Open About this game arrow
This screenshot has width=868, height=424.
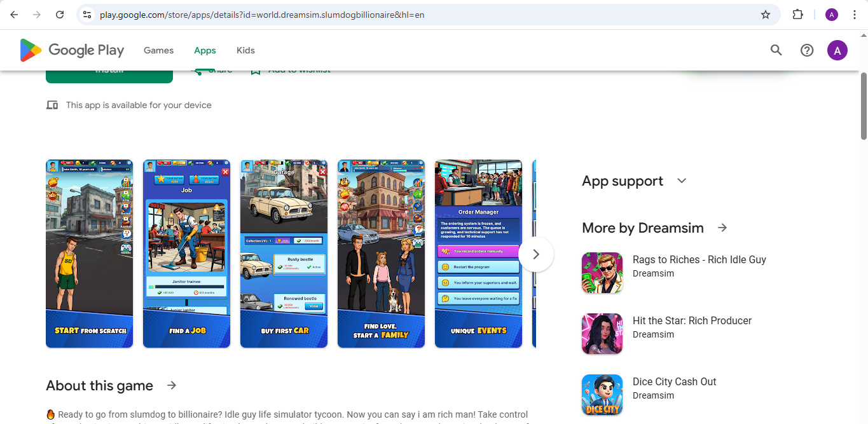pyautogui.click(x=172, y=385)
